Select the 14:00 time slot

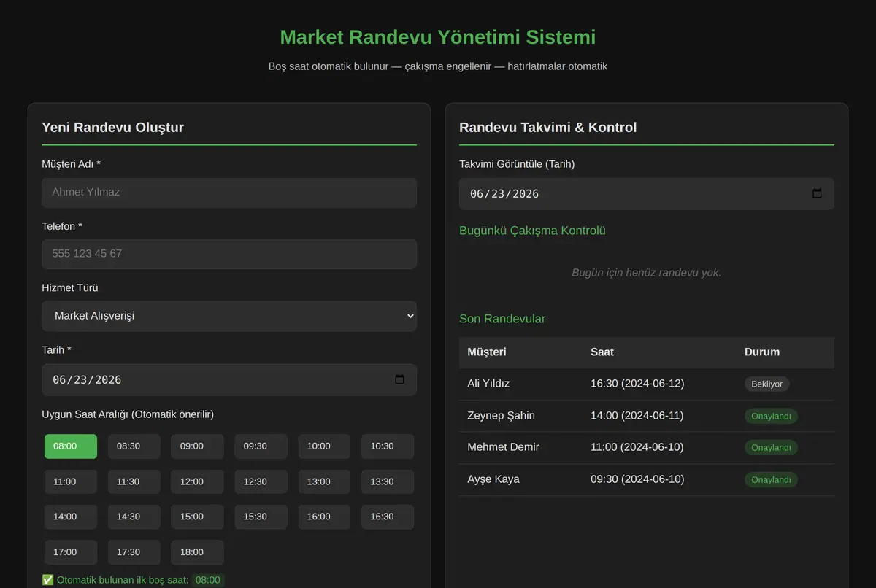71,517
